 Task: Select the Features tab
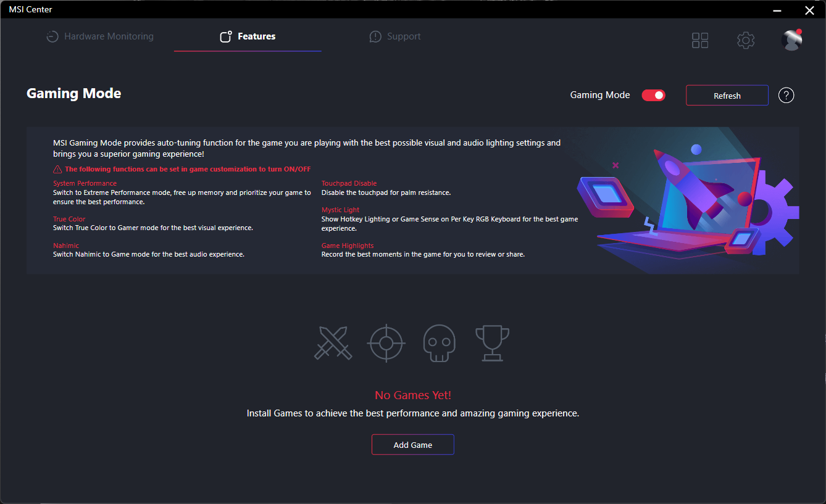pos(248,36)
